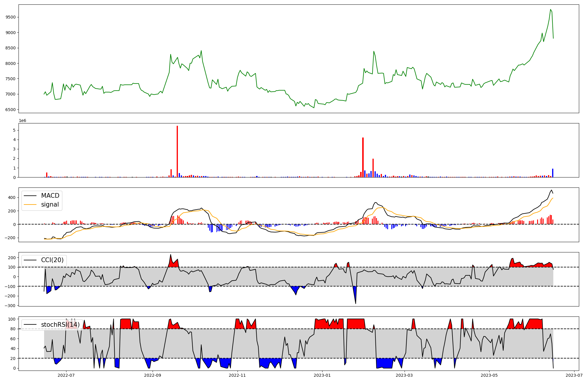Click the tallest red volume bar
The image size is (588, 382).
(x=177, y=151)
